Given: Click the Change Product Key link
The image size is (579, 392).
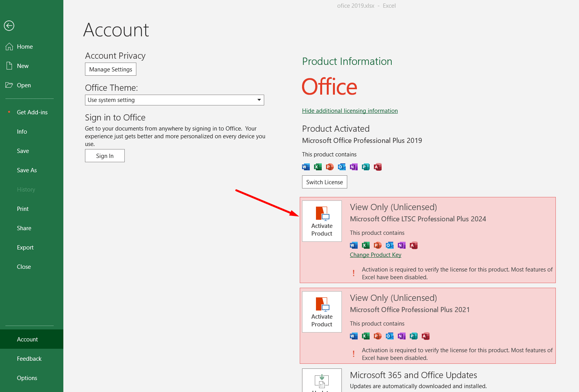Looking at the screenshot, I should click(375, 255).
